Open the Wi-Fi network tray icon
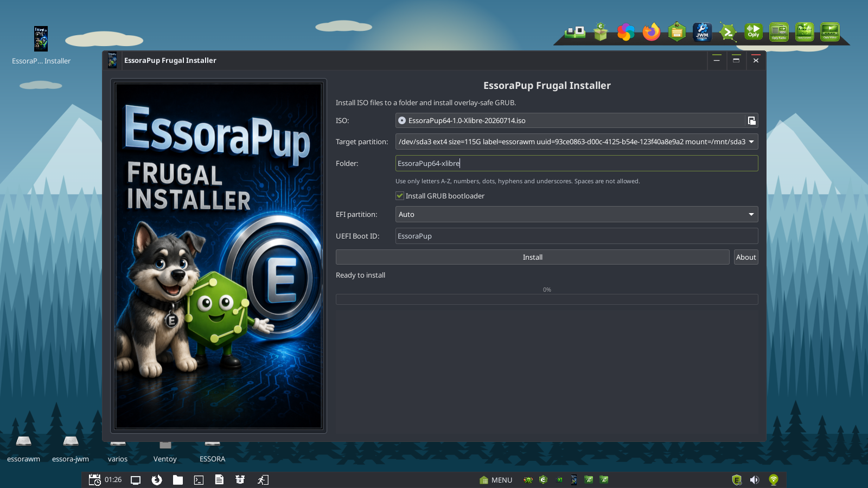 [774, 480]
